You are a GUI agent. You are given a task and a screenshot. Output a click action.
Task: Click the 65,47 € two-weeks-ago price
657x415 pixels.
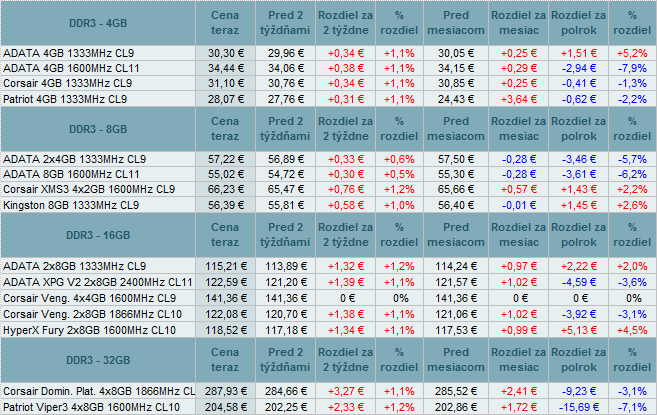coord(285,189)
